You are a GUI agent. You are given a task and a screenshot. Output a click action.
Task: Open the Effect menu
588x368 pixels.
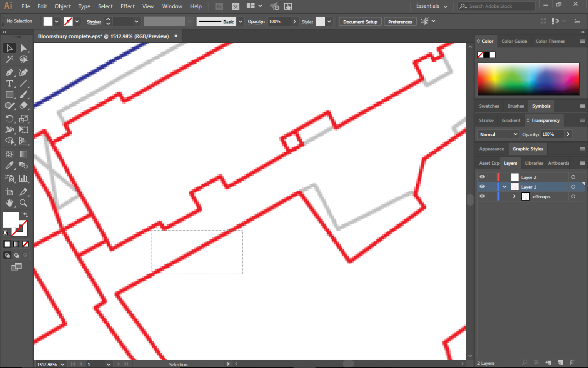pyautogui.click(x=128, y=6)
